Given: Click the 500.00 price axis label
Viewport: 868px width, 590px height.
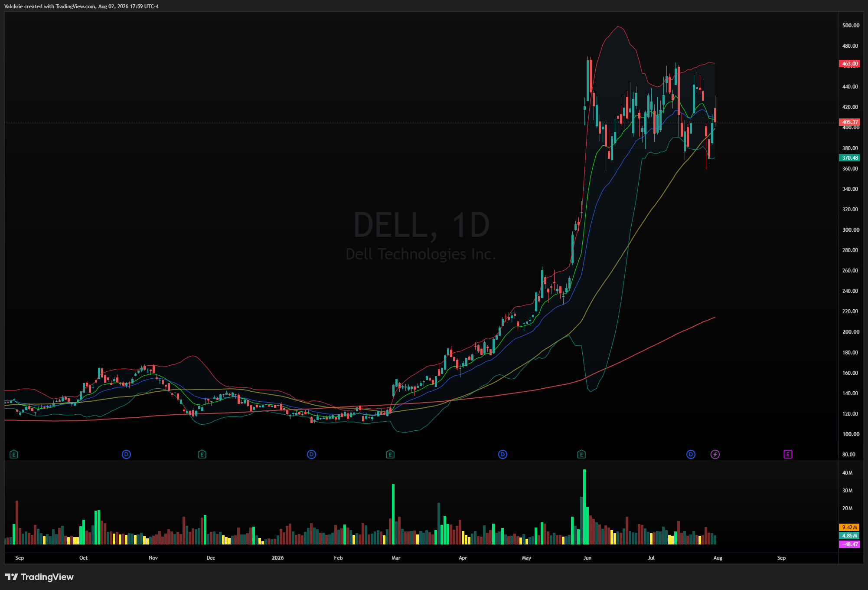Looking at the screenshot, I should coord(851,26).
